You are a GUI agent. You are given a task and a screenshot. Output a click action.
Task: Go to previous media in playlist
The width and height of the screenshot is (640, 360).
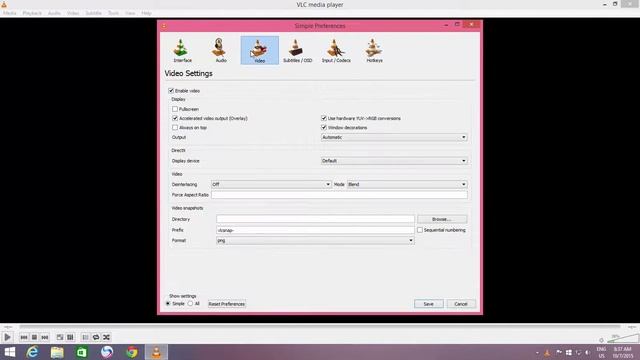pos(24,337)
